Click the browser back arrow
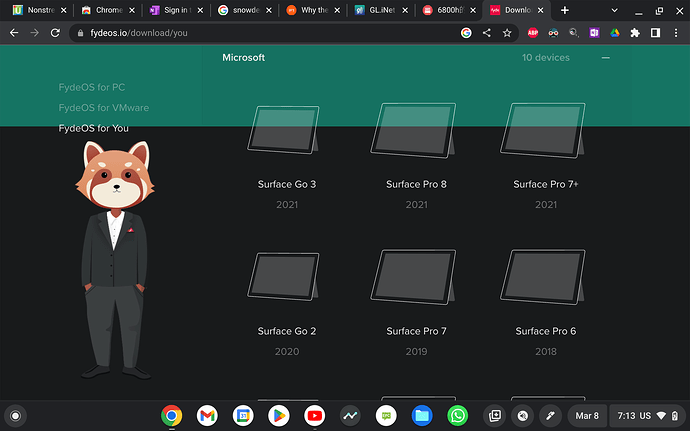Screen dimensions: 690x431 (14, 33)
